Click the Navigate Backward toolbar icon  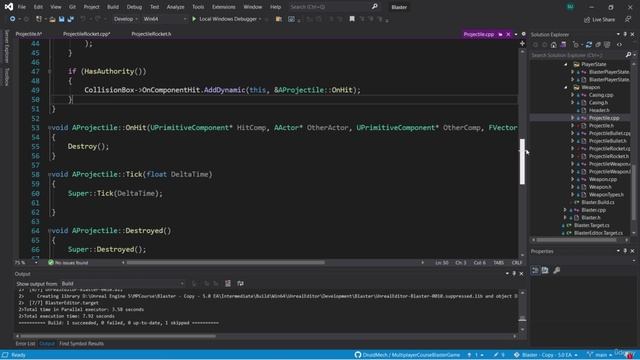tap(13, 19)
